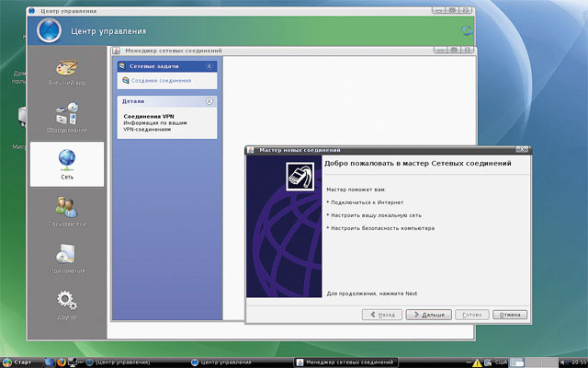588x368 pixels.
Task: Click the Создание соединения link
Action: [161, 80]
